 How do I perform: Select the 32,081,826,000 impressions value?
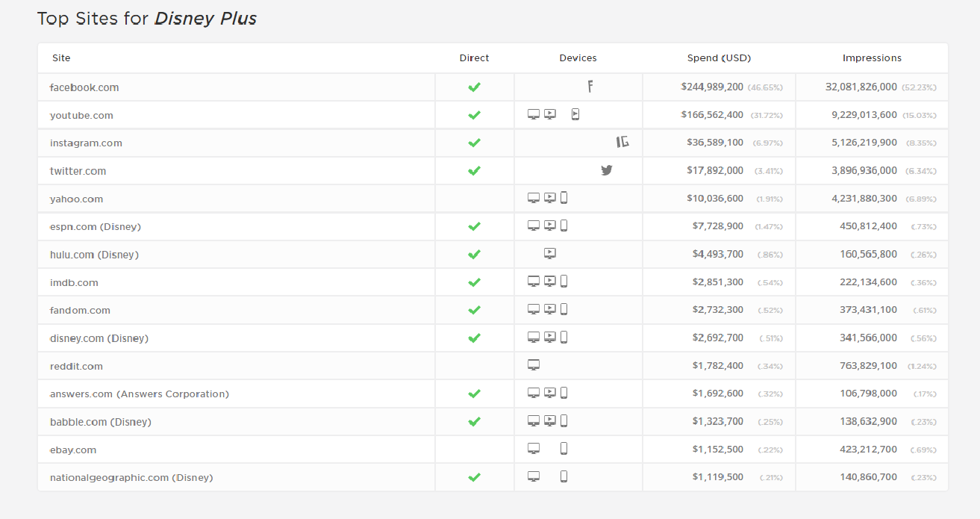click(861, 87)
